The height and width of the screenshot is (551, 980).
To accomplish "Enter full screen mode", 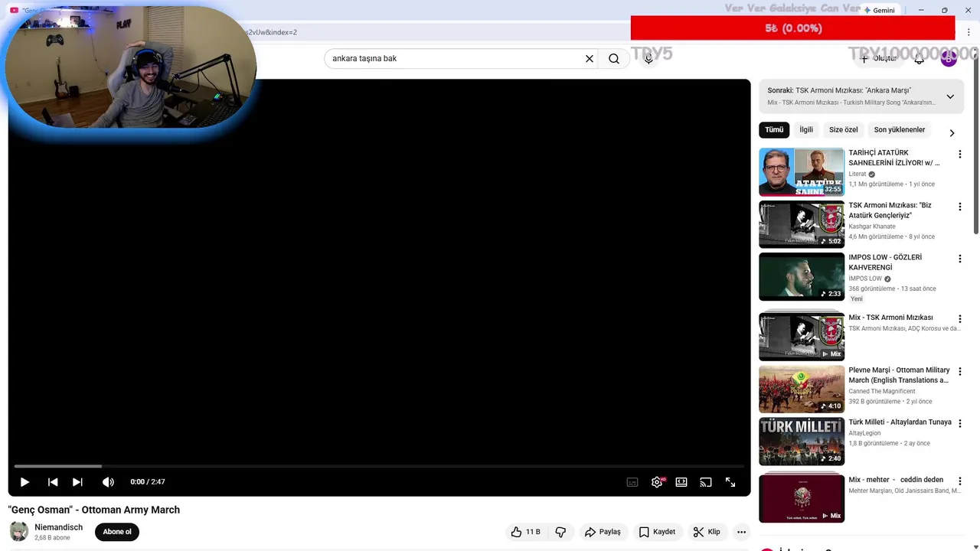I will coord(730,482).
